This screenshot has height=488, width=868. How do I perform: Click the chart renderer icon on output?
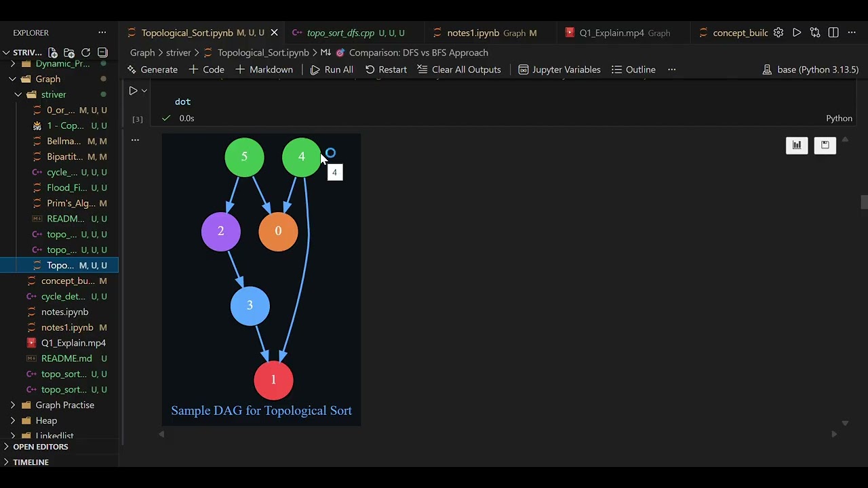pyautogui.click(x=797, y=145)
